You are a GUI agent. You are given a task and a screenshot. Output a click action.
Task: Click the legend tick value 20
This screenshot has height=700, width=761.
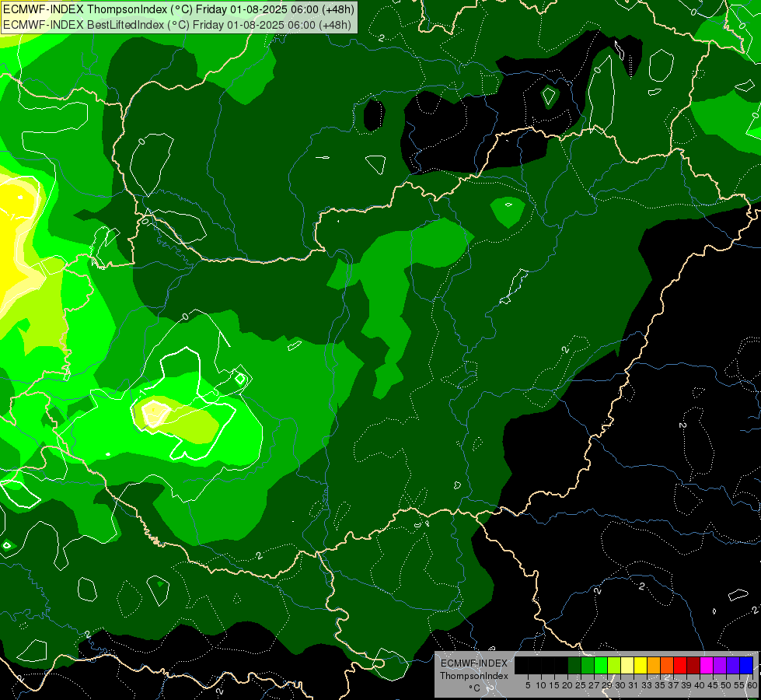[568, 685]
